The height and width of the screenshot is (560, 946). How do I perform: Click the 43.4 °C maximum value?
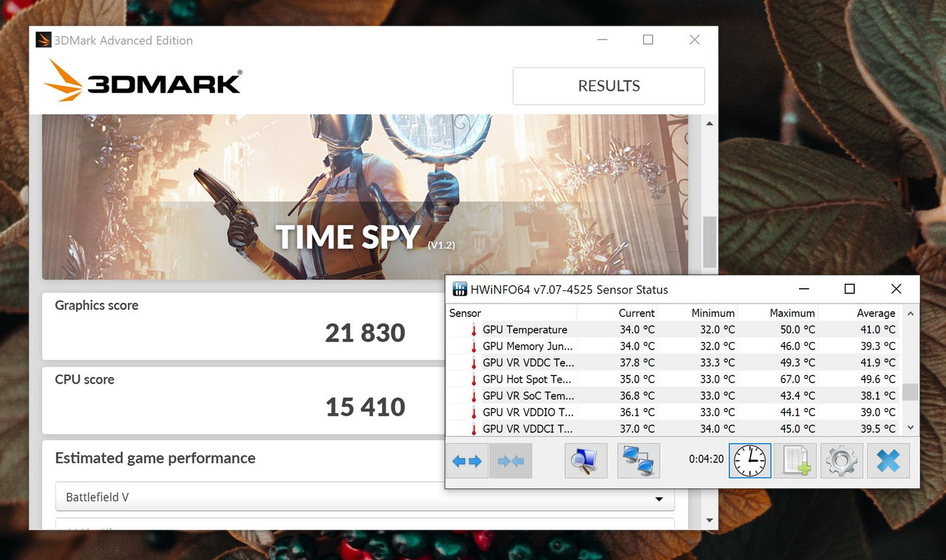(x=797, y=395)
